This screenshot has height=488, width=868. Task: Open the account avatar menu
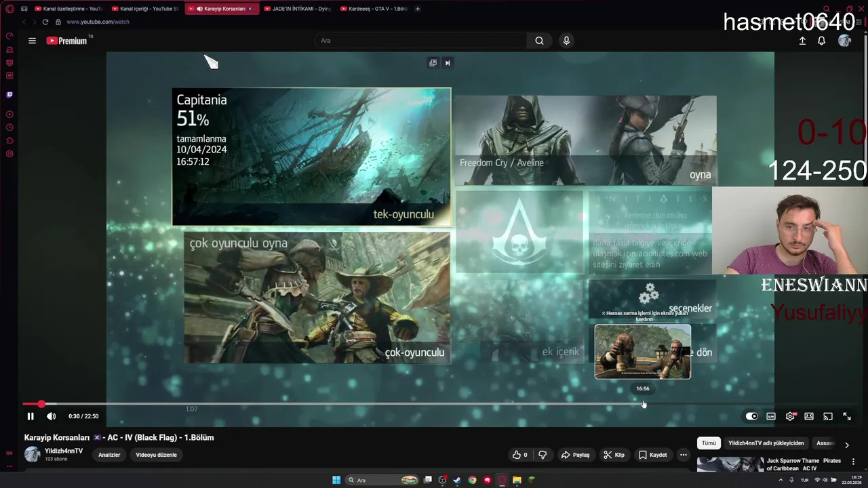844,41
